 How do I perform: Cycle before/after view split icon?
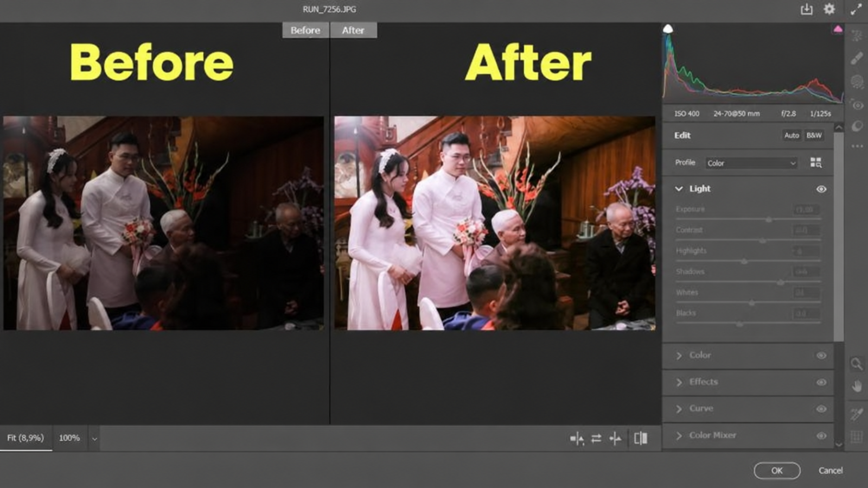tap(641, 438)
